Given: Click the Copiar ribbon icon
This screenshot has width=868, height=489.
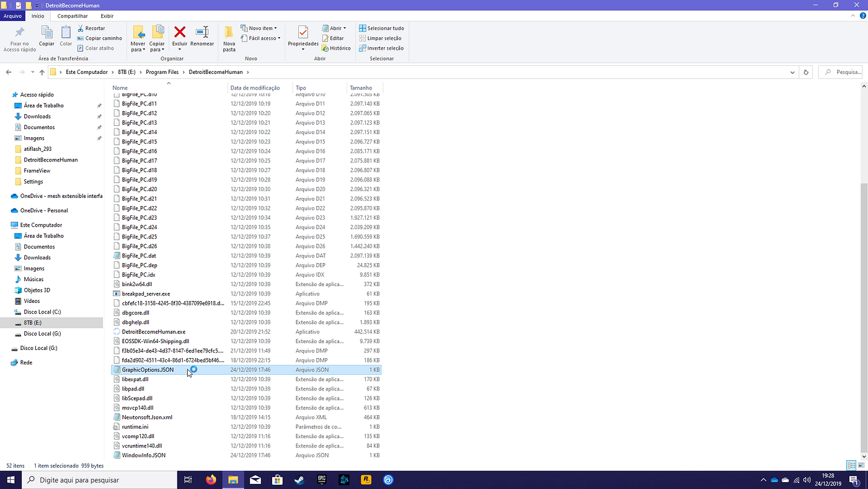Looking at the screenshot, I should point(46,32).
